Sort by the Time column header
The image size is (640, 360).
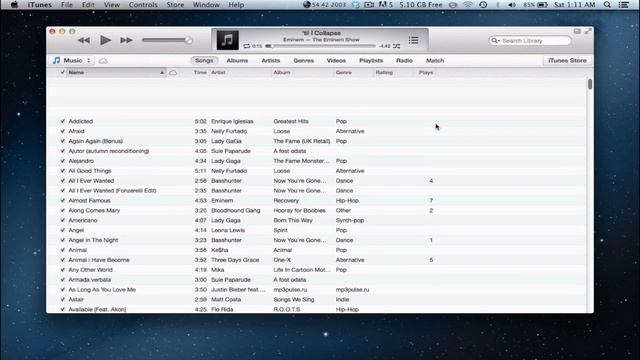(x=200, y=73)
